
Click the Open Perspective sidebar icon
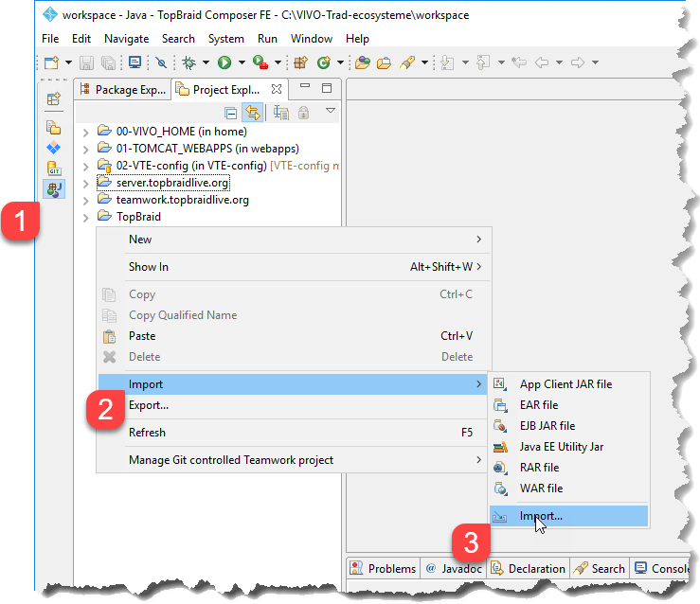pyautogui.click(x=54, y=98)
